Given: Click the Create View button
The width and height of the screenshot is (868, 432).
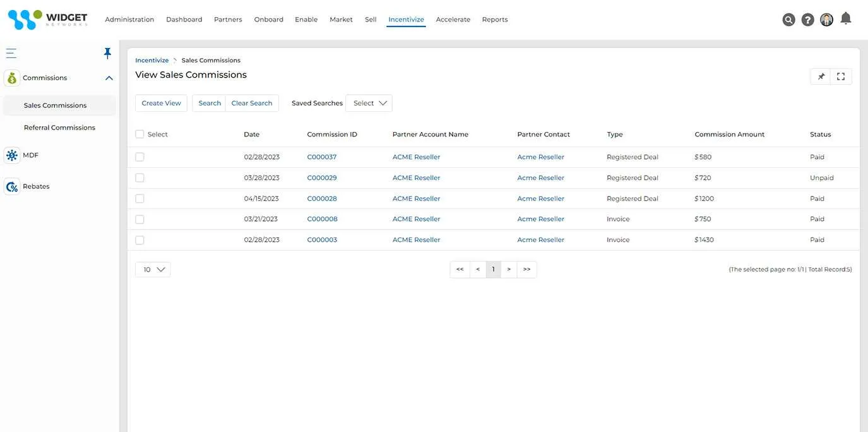Looking at the screenshot, I should [x=161, y=103].
